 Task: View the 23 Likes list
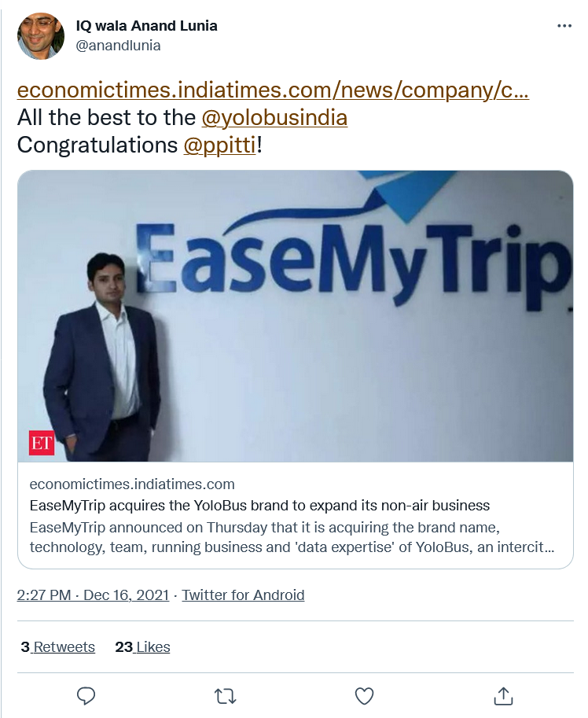(x=142, y=647)
